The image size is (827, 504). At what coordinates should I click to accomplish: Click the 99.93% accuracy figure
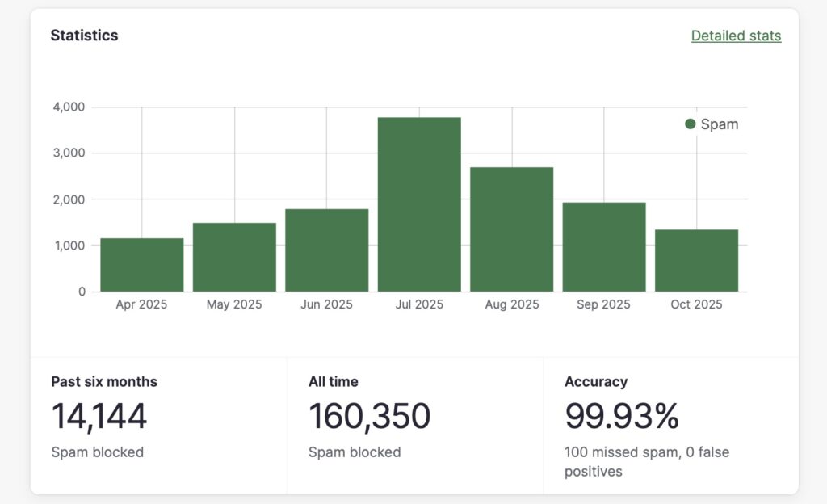(x=622, y=416)
